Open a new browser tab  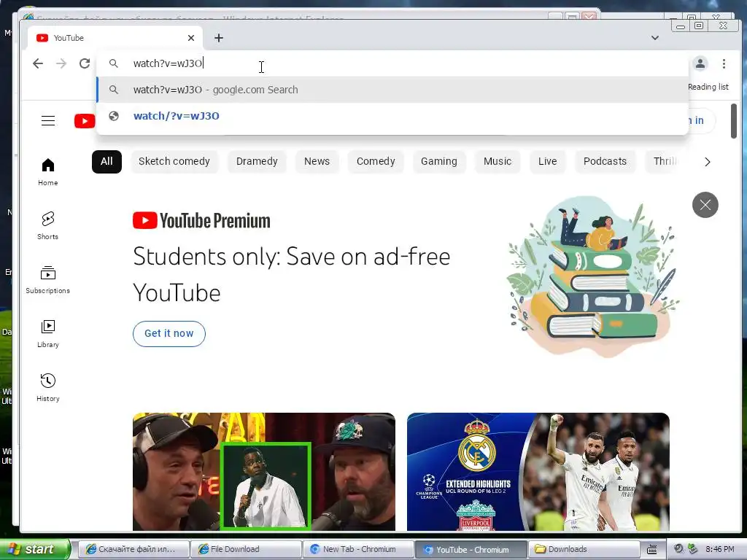(x=219, y=38)
